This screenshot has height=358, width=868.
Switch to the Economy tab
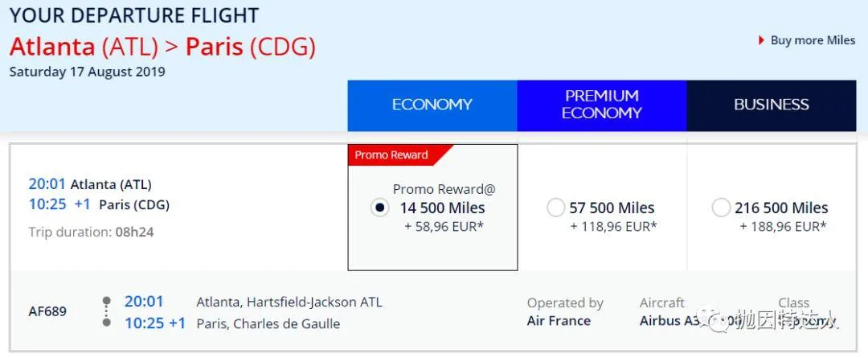(432, 105)
